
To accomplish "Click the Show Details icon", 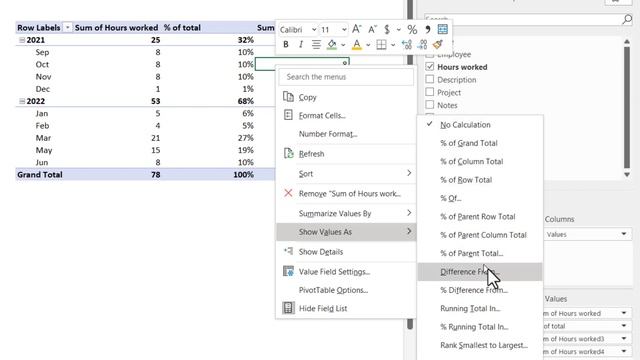I will [x=288, y=251].
